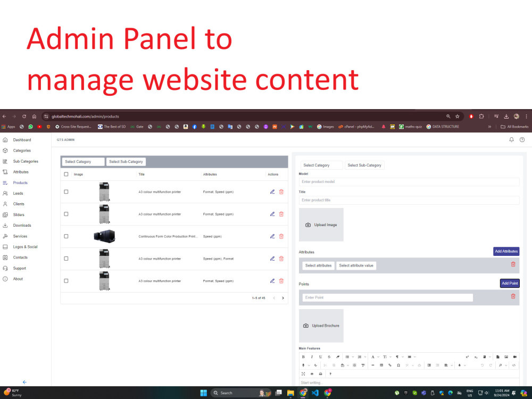The image size is (532, 399).
Task: Click the Add Attributes button
Action: 506,251
